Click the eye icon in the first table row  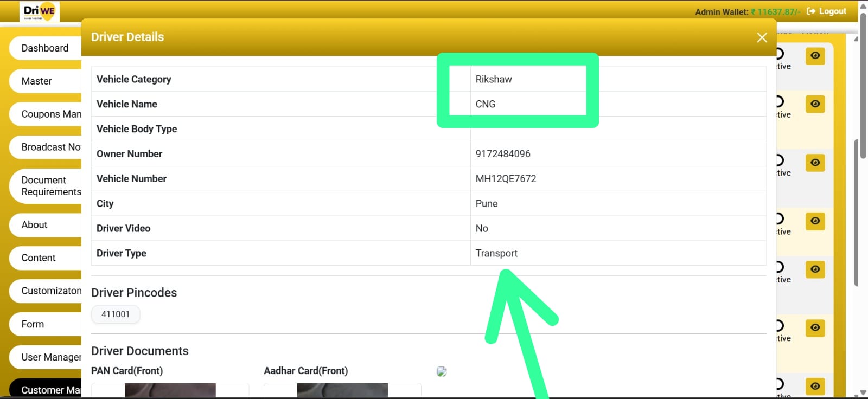tap(815, 56)
